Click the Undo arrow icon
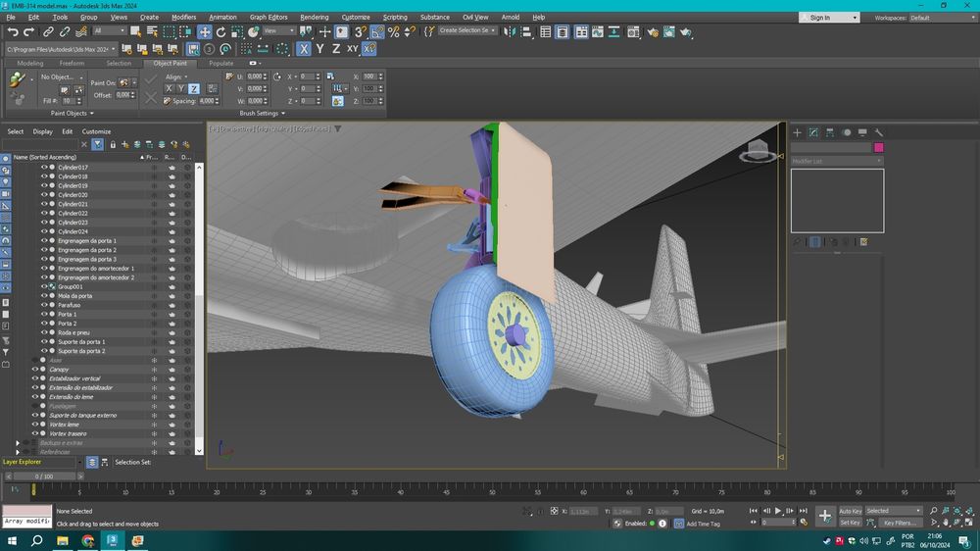This screenshot has height=551, width=980. 13,31
